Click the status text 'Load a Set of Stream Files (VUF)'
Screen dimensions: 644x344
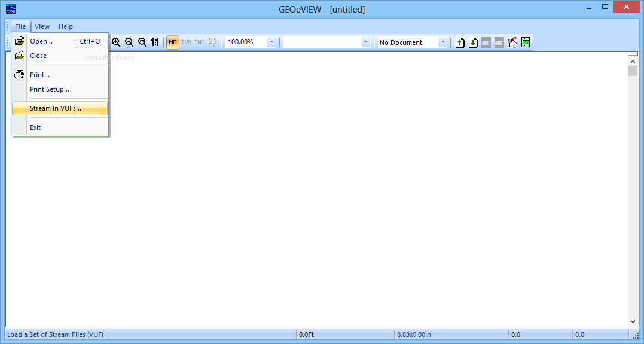56,334
